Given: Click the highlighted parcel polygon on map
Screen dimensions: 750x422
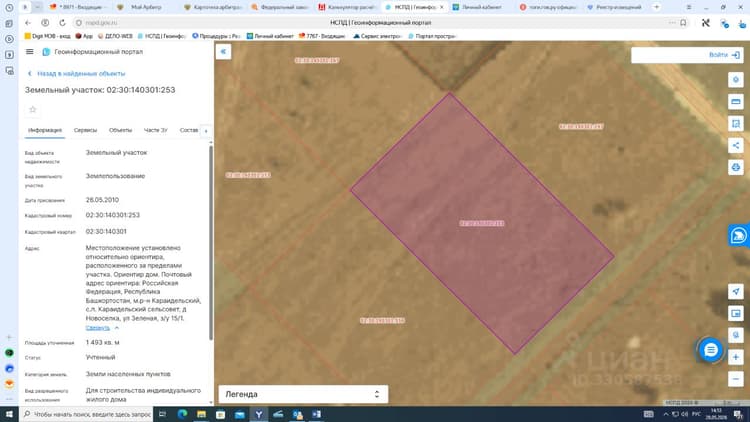Looking at the screenshot, I should point(482,223).
